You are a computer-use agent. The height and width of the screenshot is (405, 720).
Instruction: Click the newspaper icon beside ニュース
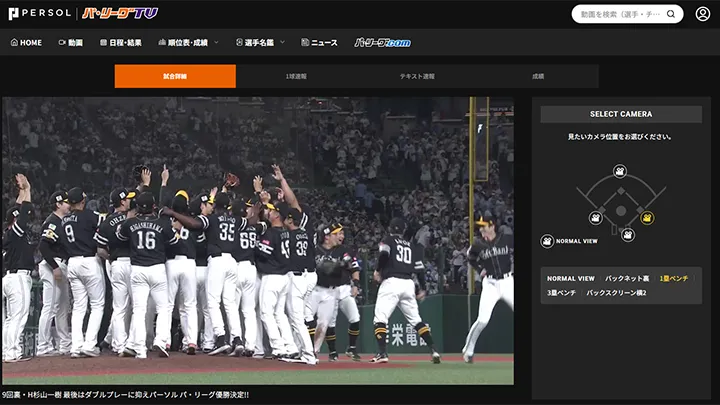click(305, 42)
